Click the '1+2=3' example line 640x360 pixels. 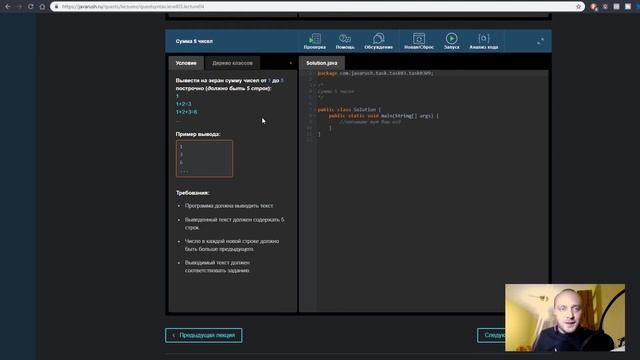(x=183, y=104)
